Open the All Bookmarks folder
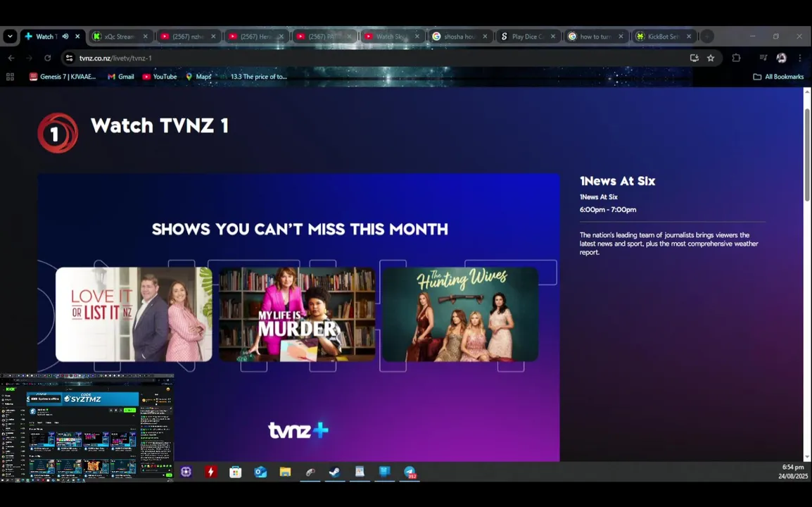The height and width of the screenshot is (507, 812). coord(778,77)
